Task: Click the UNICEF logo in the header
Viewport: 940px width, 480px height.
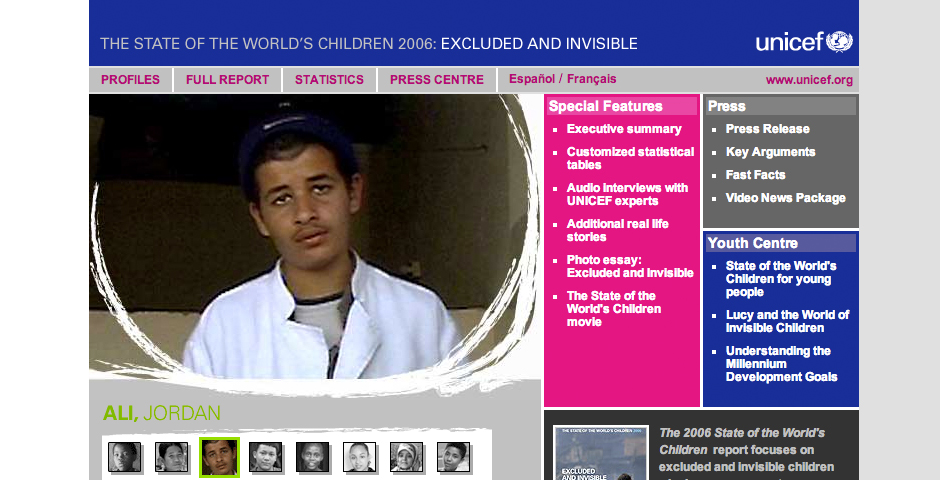Action: click(804, 42)
